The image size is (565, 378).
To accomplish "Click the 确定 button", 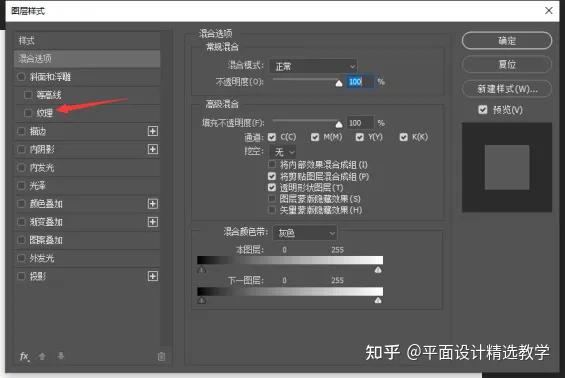I will pos(507,41).
